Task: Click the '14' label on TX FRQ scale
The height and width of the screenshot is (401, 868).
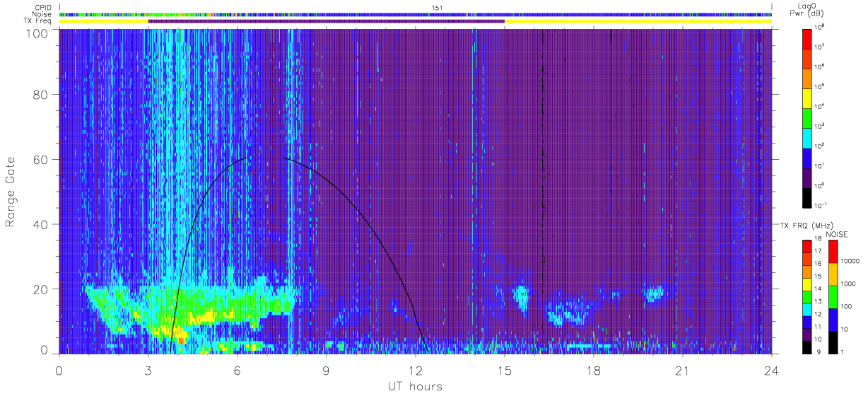Action: [817, 290]
